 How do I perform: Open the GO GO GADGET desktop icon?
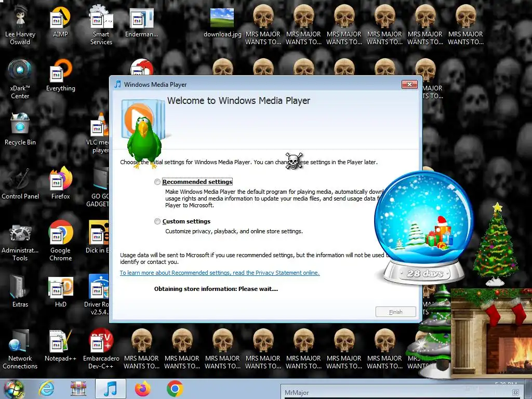pos(98,187)
